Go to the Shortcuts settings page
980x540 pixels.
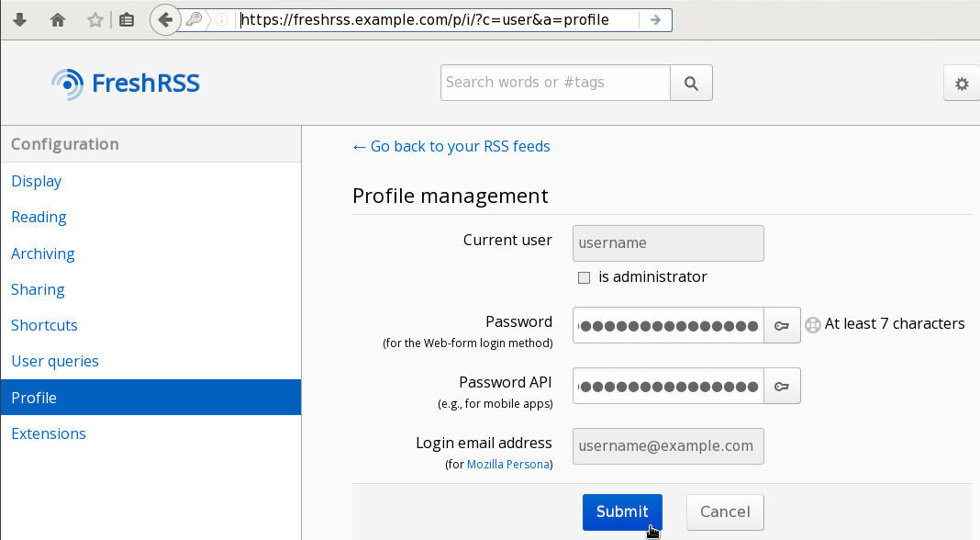(44, 325)
